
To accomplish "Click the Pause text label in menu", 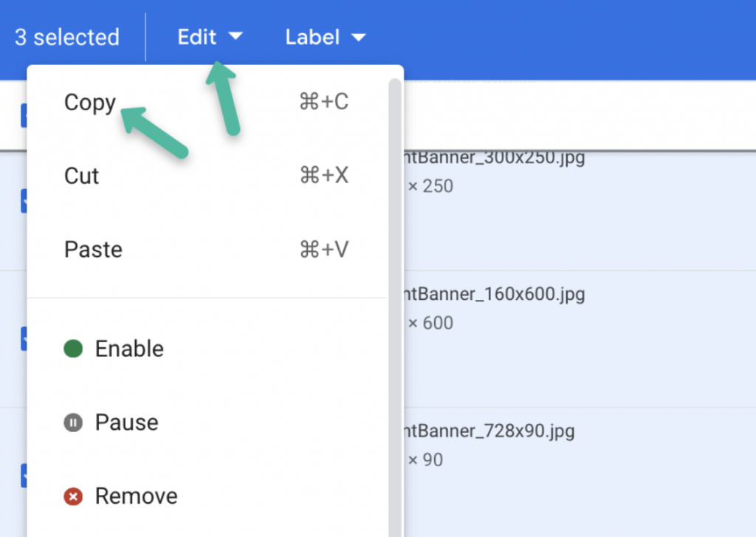I will point(126,423).
